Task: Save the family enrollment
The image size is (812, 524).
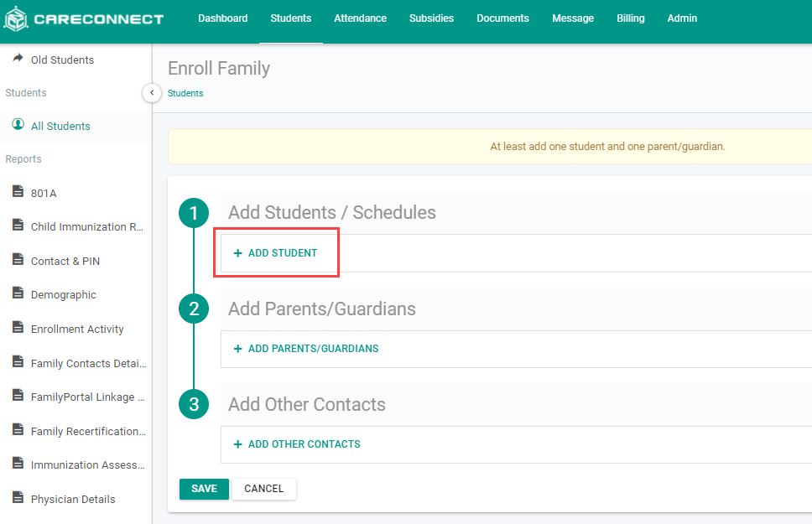Action: pyautogui.click(x=204, y=489)
